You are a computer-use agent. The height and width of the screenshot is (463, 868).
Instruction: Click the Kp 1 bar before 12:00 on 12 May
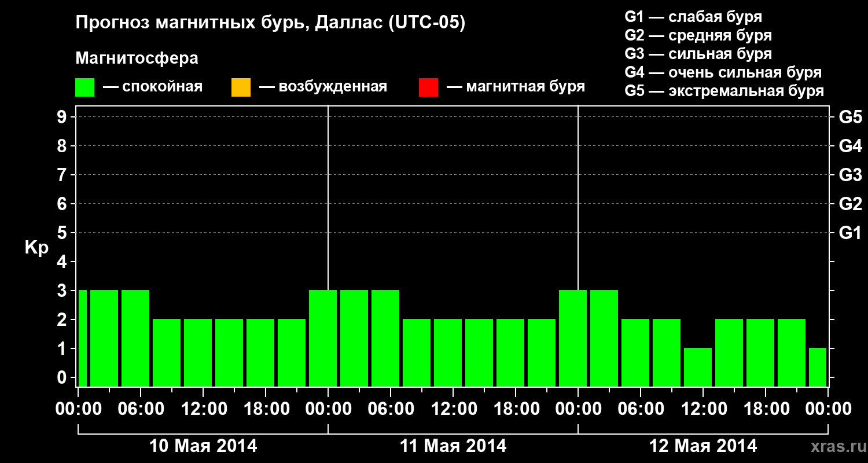(x=698, y=367)
